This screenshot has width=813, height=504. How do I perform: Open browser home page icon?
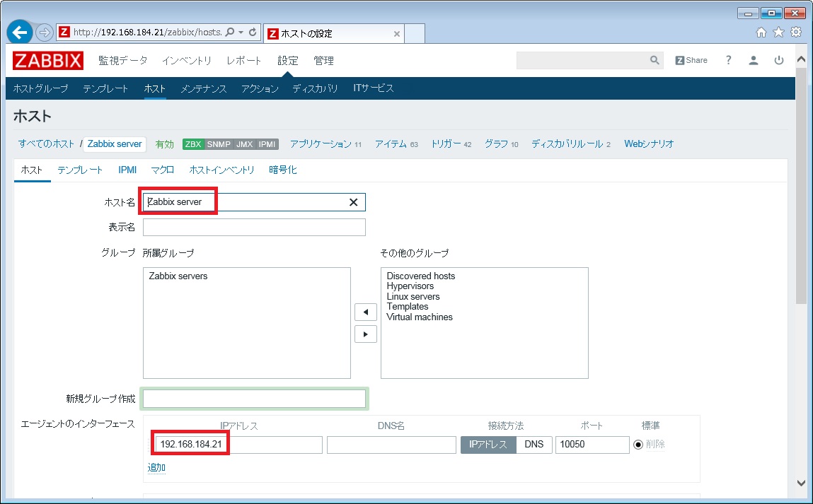pos(761,33)
